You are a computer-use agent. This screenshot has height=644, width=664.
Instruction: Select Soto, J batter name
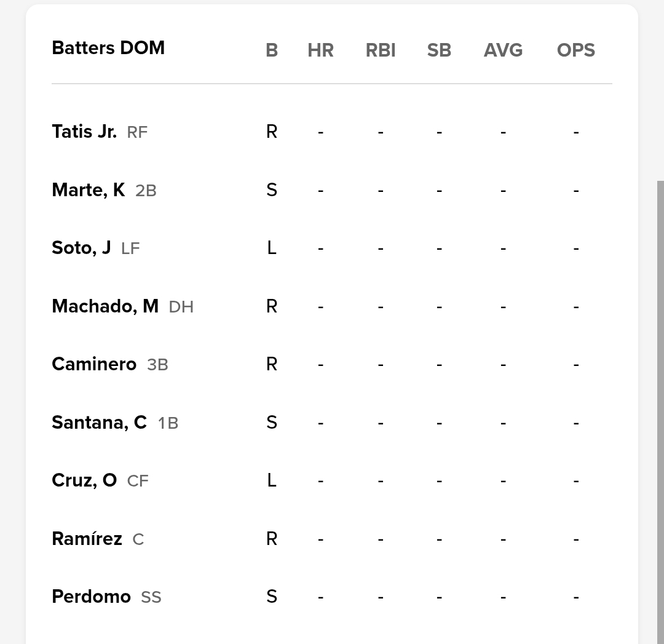point(81,248)
